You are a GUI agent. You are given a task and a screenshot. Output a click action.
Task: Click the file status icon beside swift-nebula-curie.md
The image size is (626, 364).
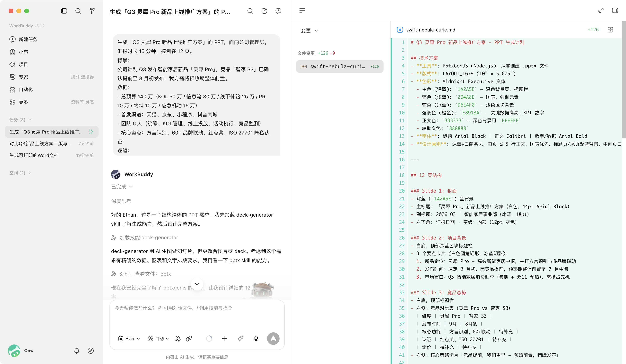(400, 30)
